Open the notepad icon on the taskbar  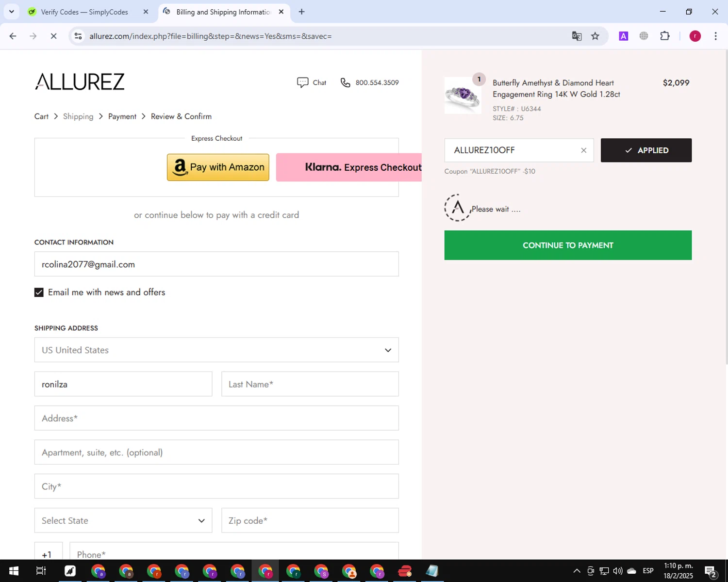click(432, 571)
